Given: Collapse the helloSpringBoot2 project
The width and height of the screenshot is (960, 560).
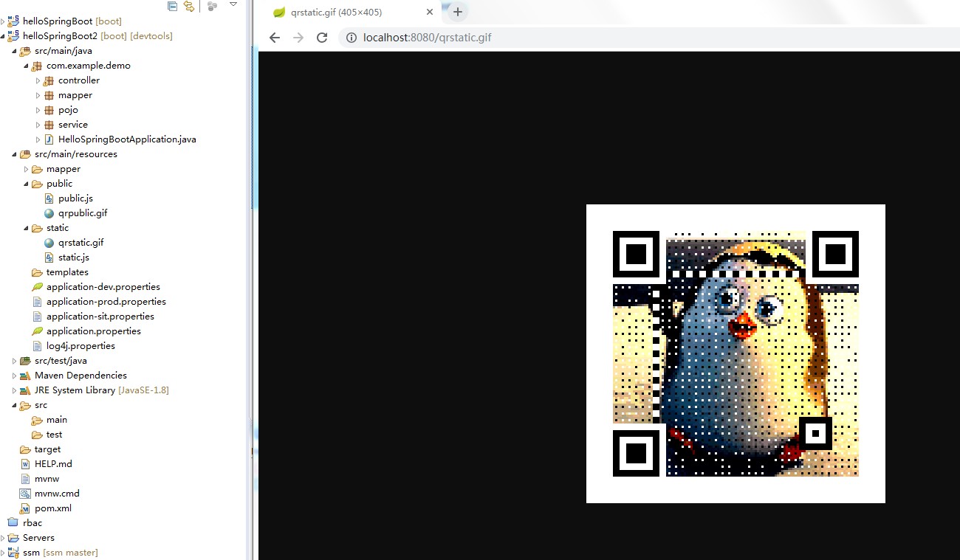Looking at the screenshot, I should point(3,36).
